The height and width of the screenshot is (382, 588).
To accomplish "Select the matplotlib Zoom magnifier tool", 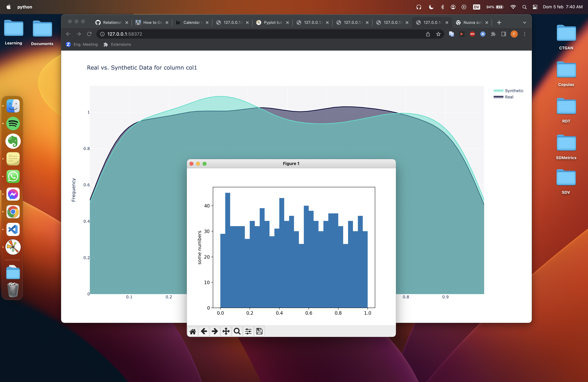I will pyautogui.click(x=237, y=331).
